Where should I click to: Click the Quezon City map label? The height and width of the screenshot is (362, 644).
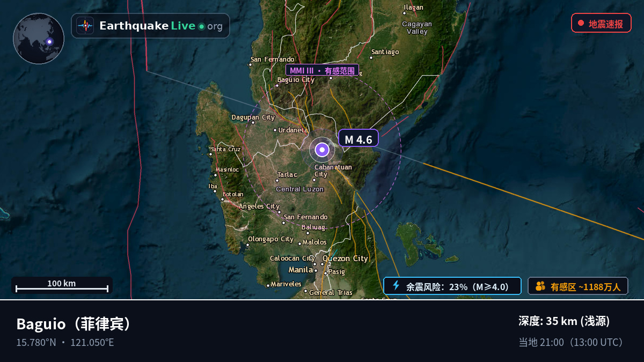click(345, 258)
